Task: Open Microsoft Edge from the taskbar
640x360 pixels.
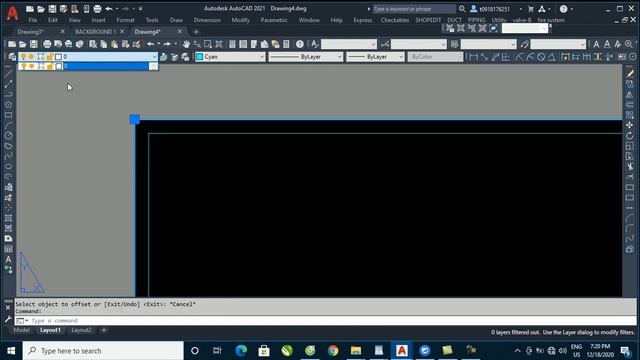Action: 241,351
